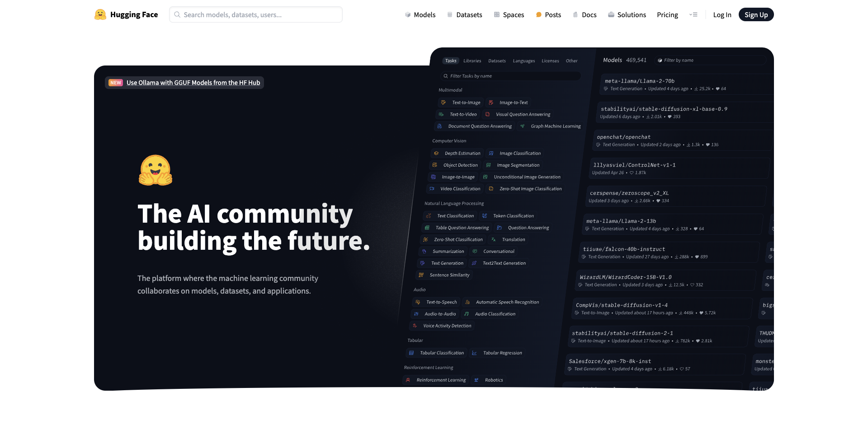Select the Text-to-Video task icon
The width and height of the screenshot is (868, 425).
441,114
